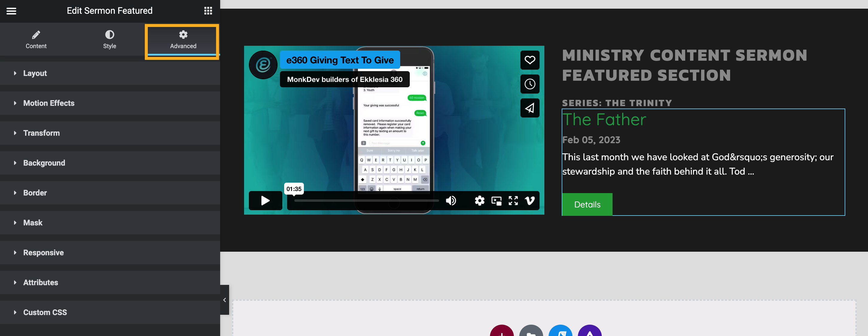
Task: Open the hamburger menu in the panel header
Action: pyautogui.click(x=11, y=11)
